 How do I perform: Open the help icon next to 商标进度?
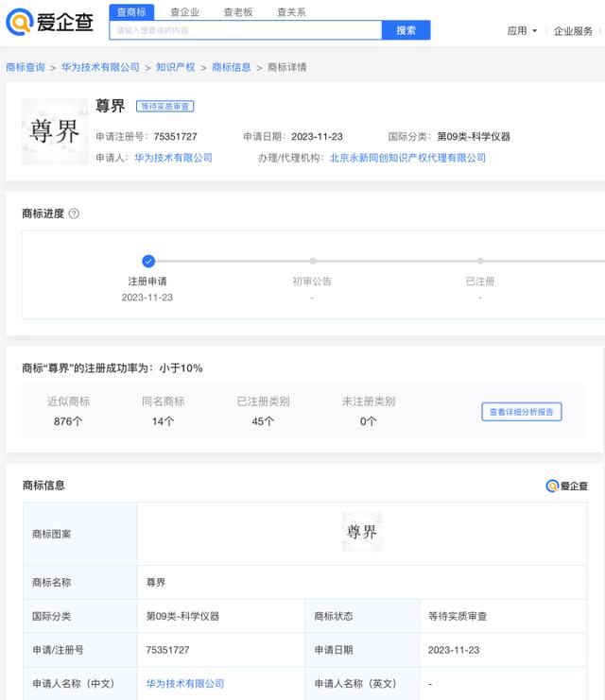tap(74, 213)
